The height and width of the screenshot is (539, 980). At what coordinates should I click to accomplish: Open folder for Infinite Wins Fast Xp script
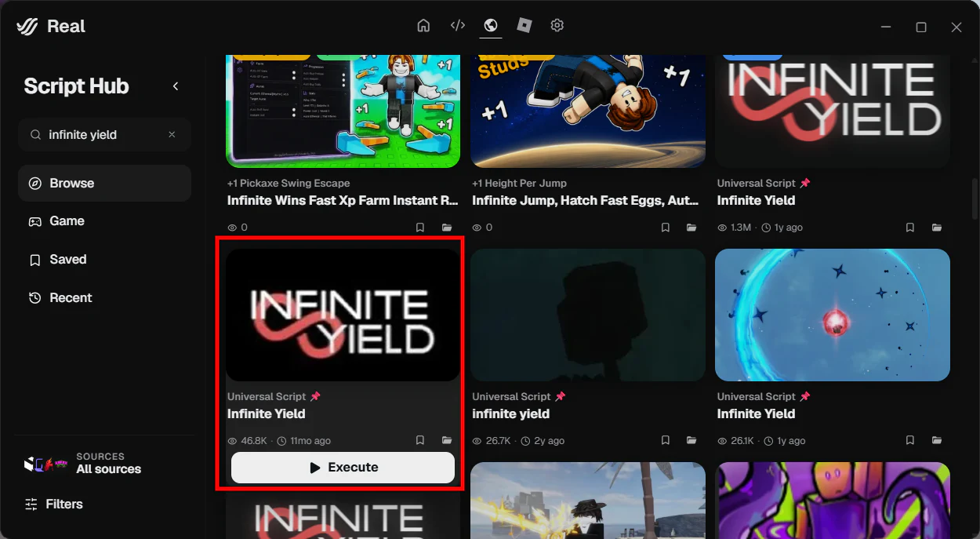447,228
